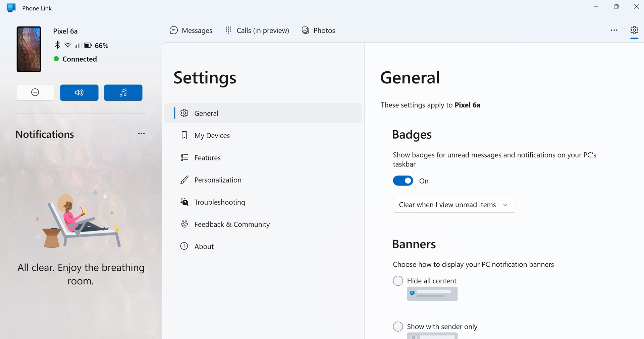Viewport: 644px width, 339px height.
Task: Select the Hide all content radio button
Action: tap(398, 281)
